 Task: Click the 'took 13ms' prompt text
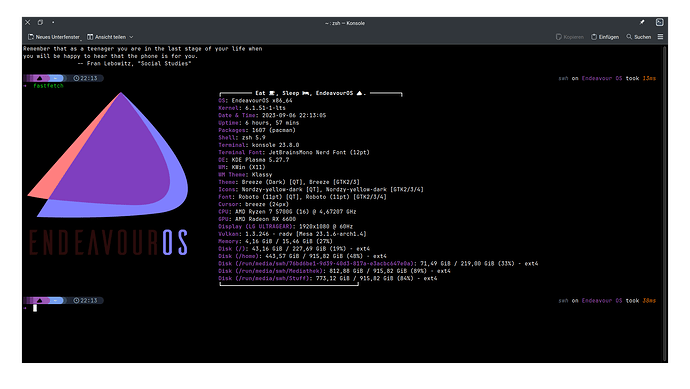(x=641, y=78)
